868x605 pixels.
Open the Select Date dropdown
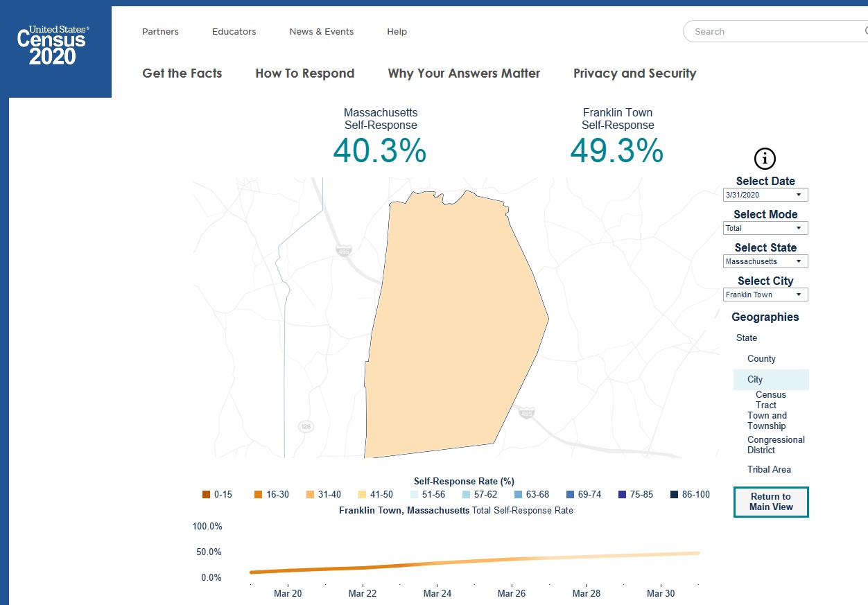coord(765,195)
